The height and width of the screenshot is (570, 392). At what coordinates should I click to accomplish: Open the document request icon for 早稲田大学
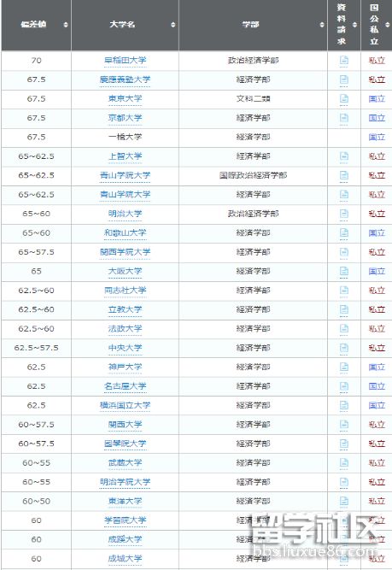[x=343, y=60]
